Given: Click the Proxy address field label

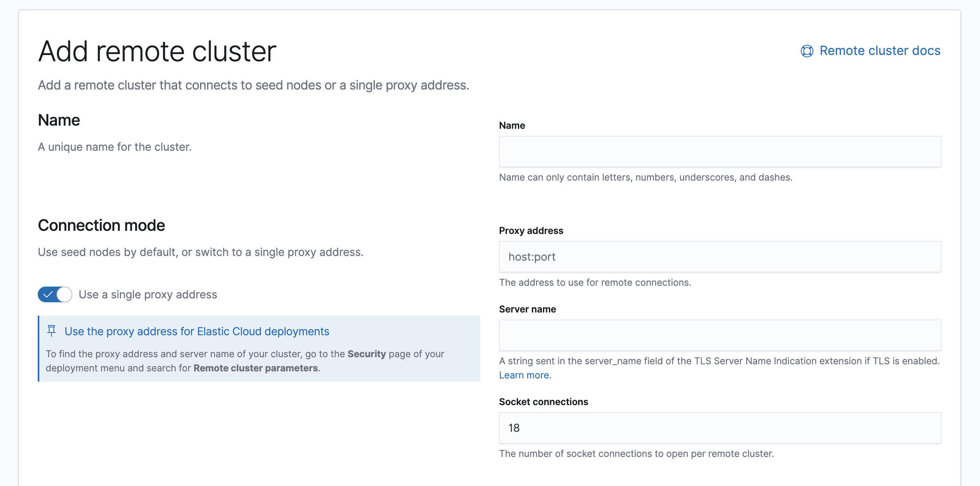Looking at the screenshot, I should pos(531,231).
